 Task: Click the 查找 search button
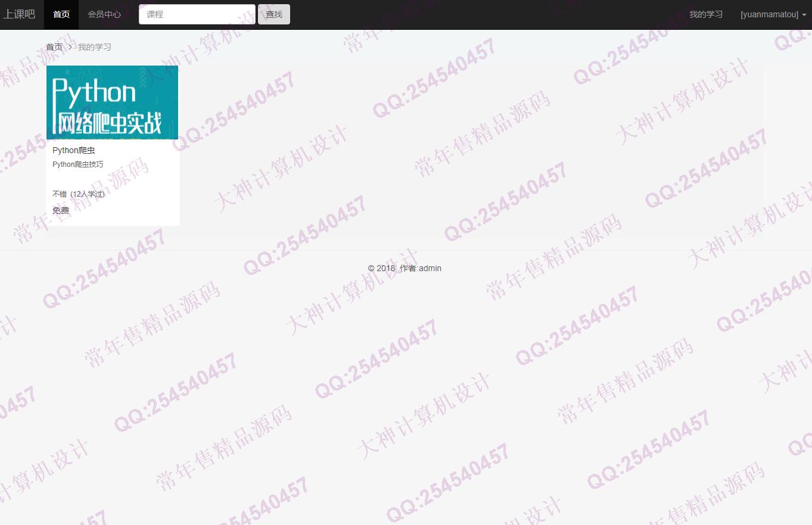click(274, 14)
